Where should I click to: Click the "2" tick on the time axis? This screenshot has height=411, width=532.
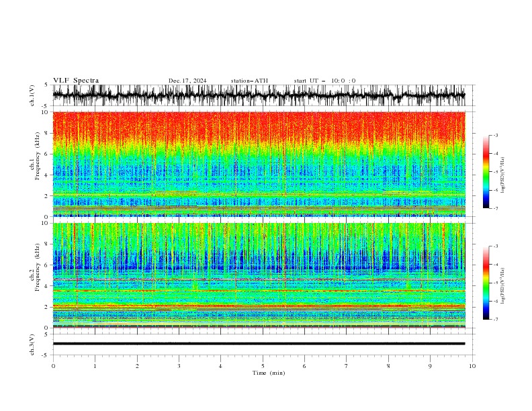coord(137,366)
